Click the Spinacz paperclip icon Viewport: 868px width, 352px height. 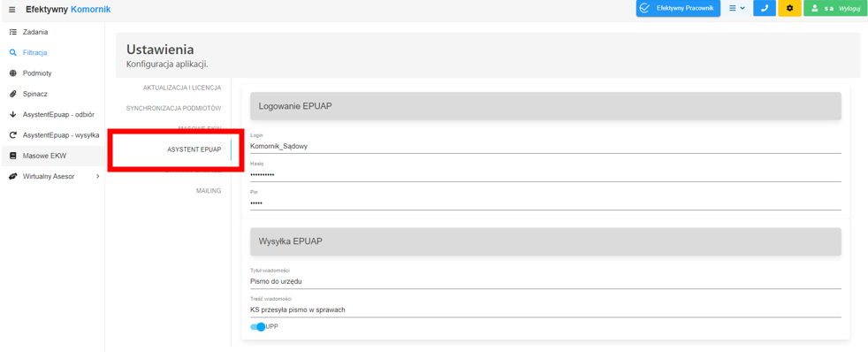13,94
